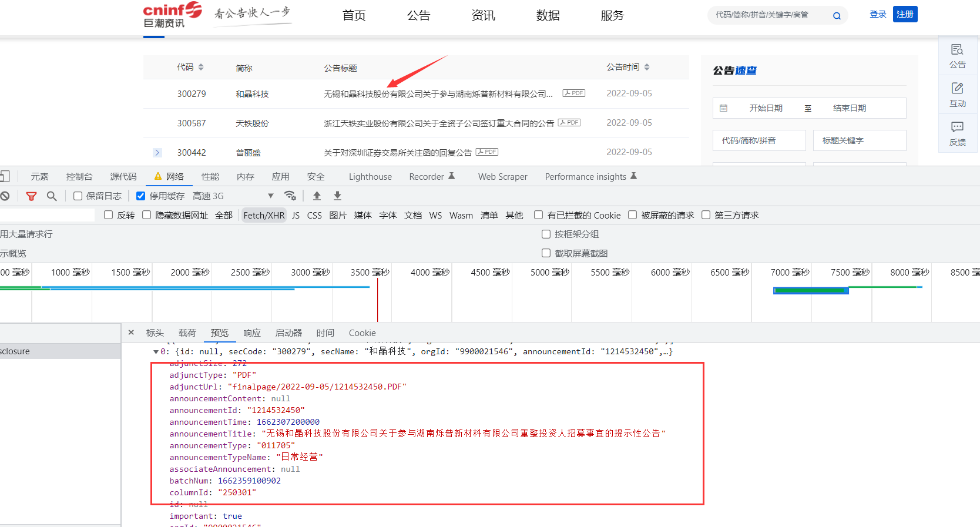
Task: Sort by 代码 column arrows
Action: 201,67
